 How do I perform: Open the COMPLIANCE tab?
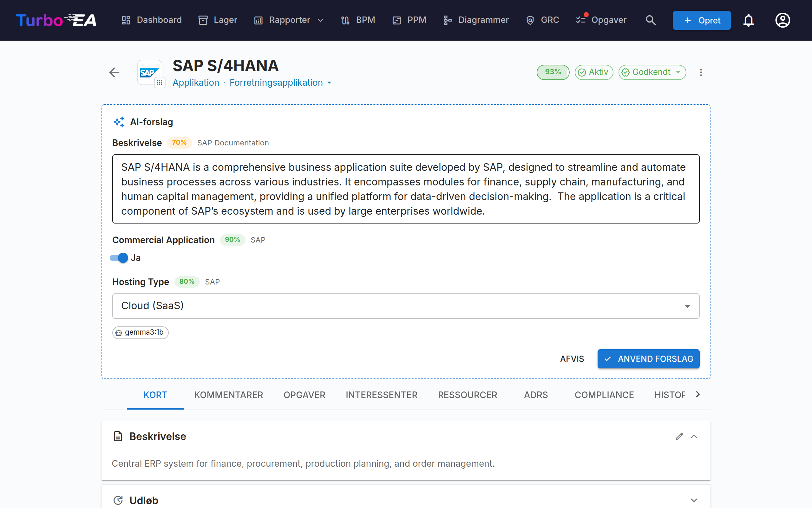(x=604, y=395)
